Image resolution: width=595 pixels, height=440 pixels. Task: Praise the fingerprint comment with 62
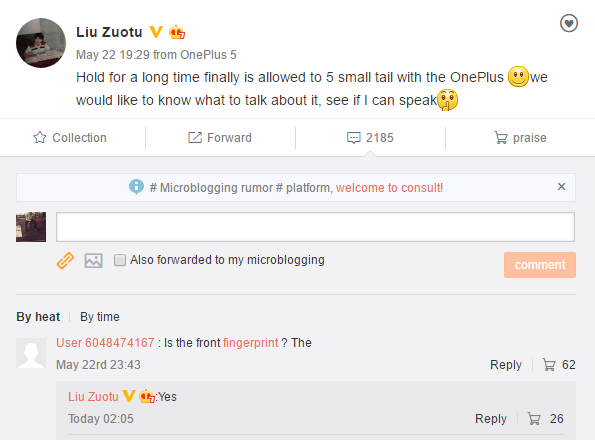coord(549,365)
